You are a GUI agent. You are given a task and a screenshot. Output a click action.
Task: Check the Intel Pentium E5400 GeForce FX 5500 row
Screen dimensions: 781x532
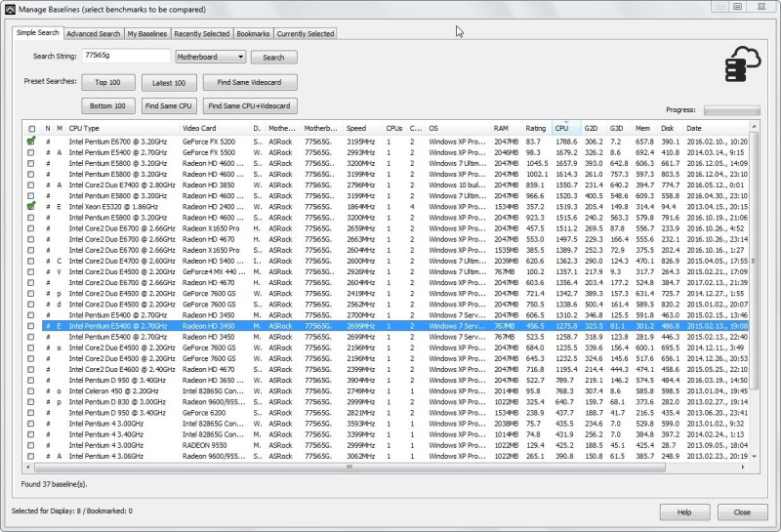click(31, 152)
